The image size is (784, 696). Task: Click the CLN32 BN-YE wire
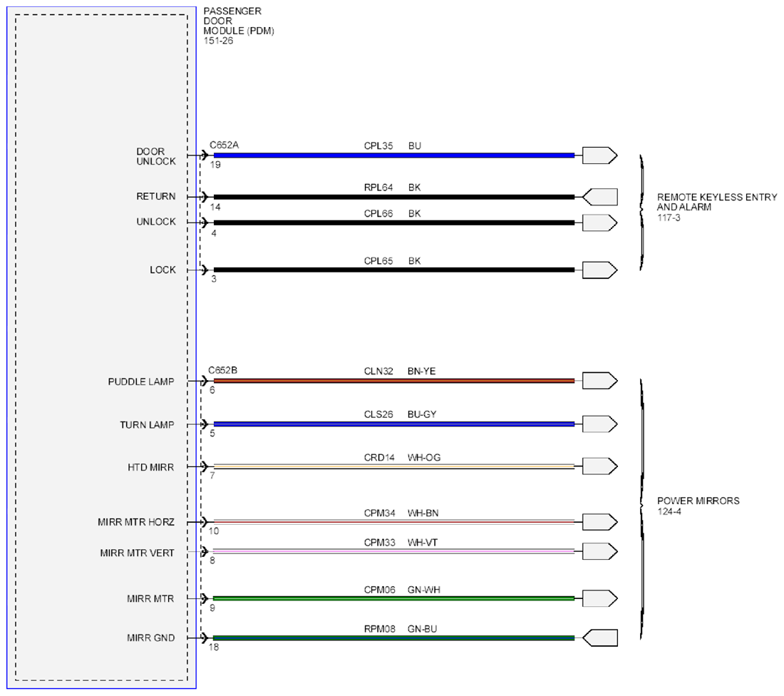tap(394, 381)
